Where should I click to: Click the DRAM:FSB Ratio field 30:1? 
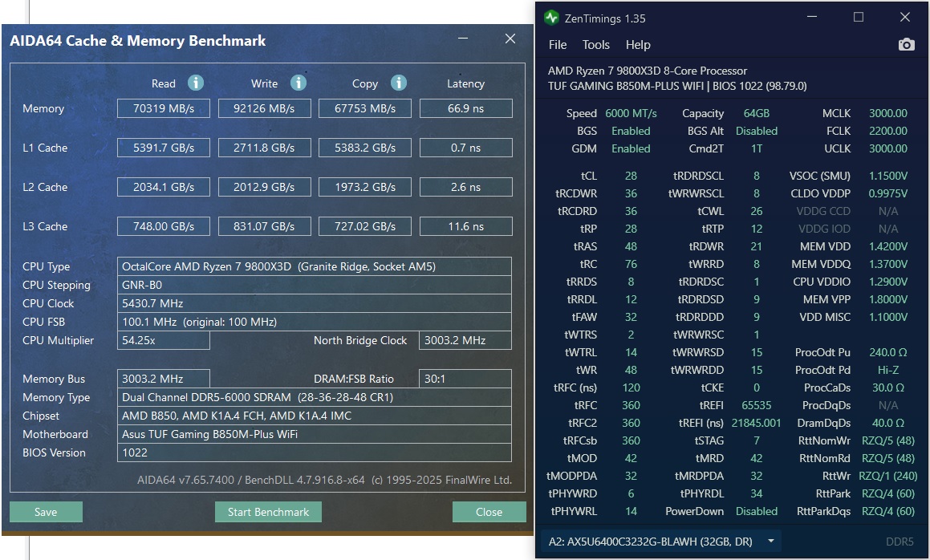[465, 379]
